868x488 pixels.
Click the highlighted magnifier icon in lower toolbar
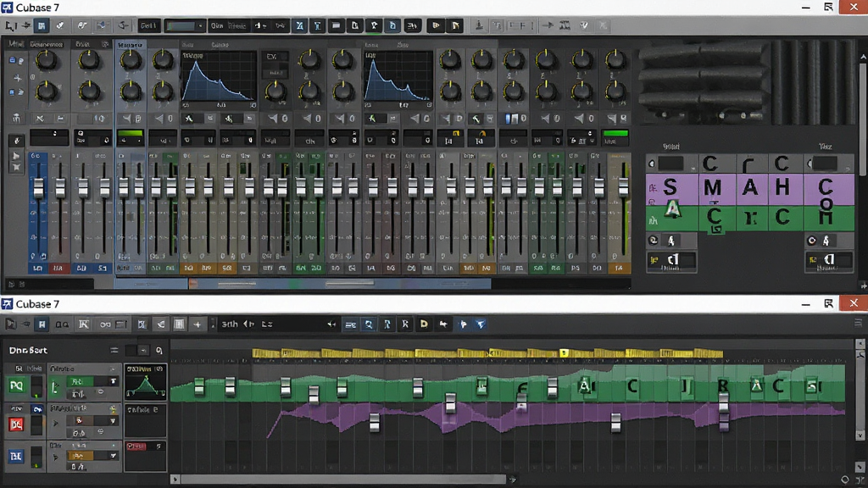point(369,324)
